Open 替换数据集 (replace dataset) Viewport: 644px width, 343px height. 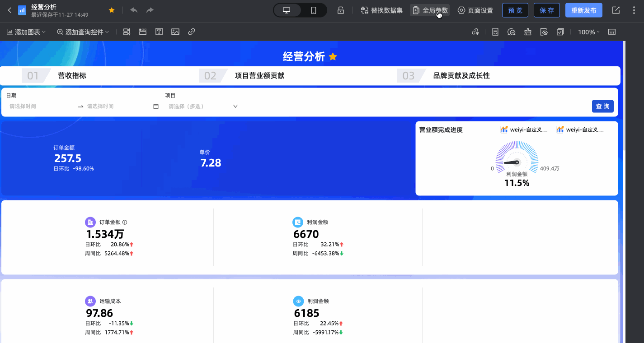(382, 10)
